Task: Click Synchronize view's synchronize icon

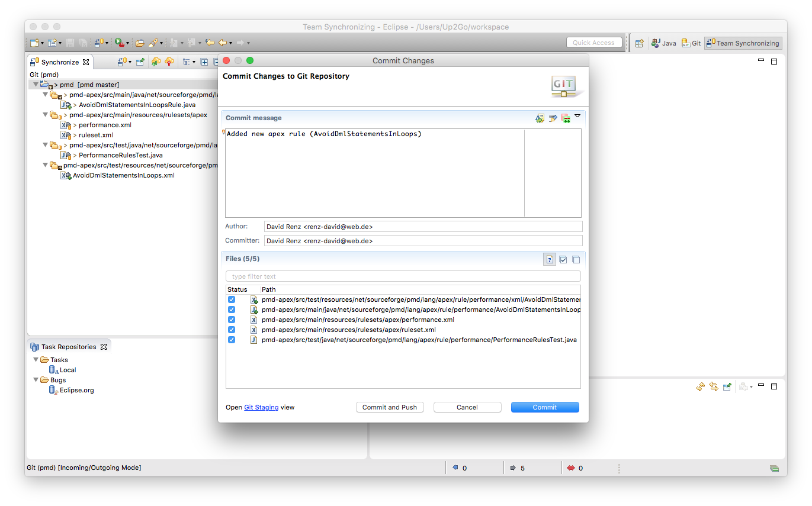Action: 121,62
